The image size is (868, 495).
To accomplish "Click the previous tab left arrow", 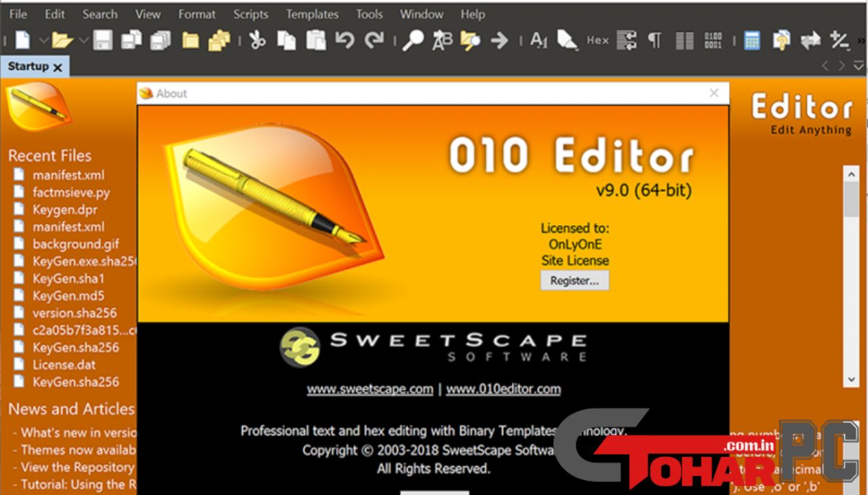I will click(x=825, y=66).
